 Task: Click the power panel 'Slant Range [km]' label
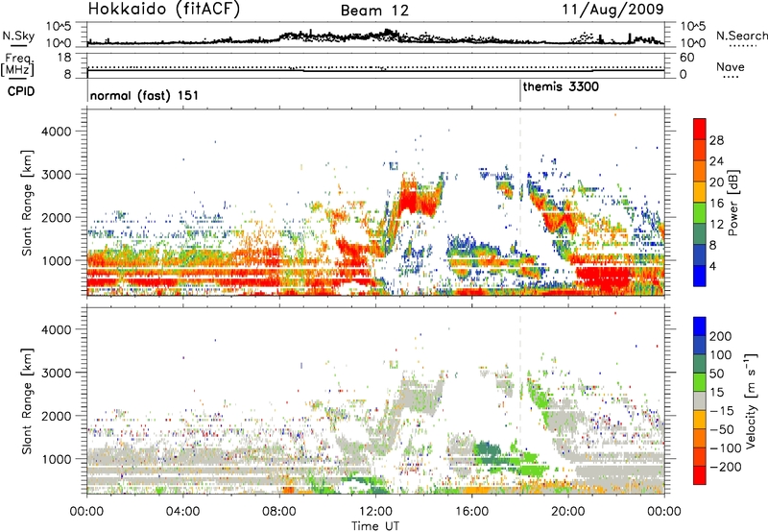click(x=27, y=203)
